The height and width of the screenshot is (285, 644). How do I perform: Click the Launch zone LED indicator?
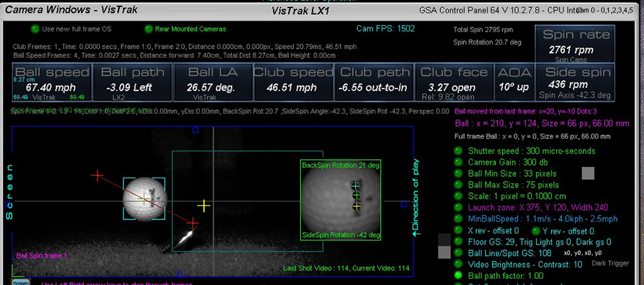pyautogui.click(x=458, y=208)
